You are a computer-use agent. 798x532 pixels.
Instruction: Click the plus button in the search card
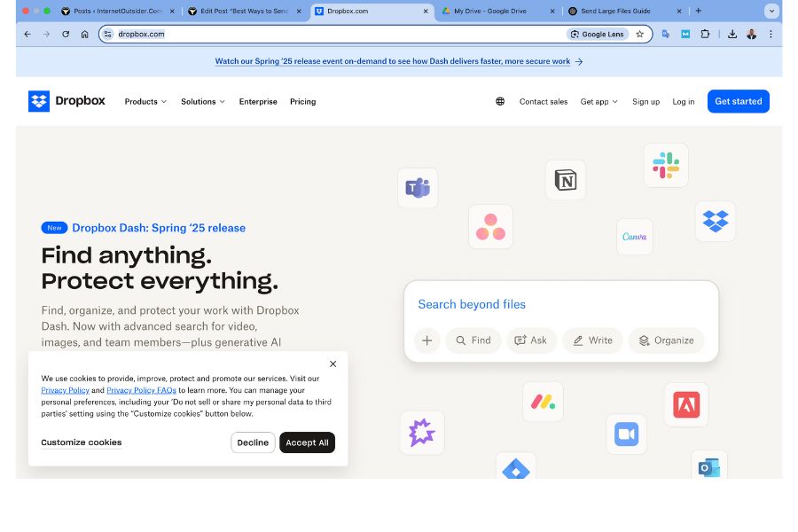[427, 340]
